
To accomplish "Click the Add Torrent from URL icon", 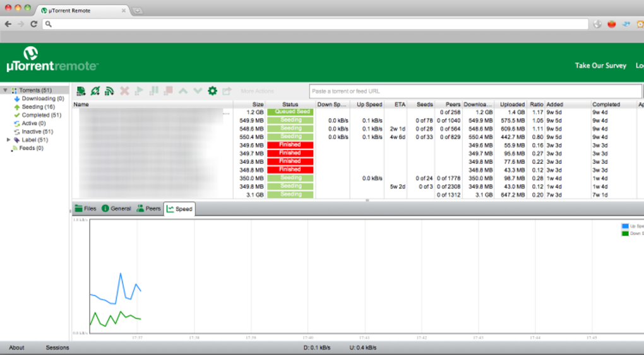I will click(95, 91).
